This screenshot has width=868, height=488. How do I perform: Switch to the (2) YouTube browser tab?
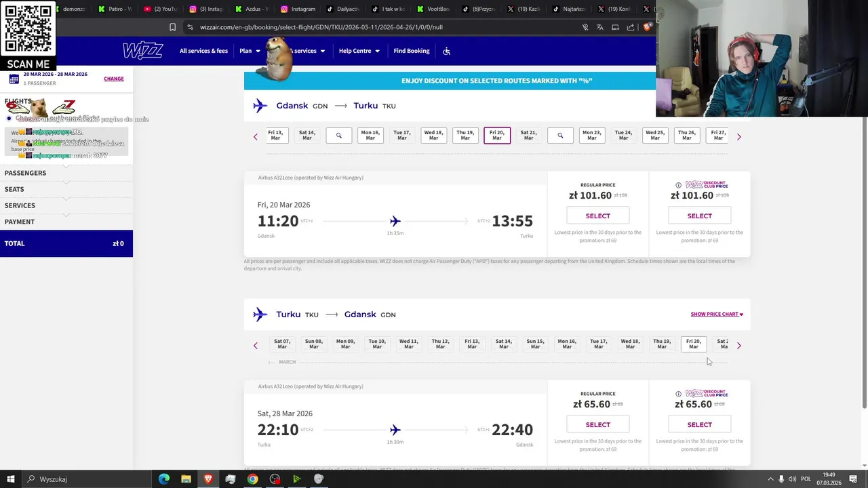[161, 9]
